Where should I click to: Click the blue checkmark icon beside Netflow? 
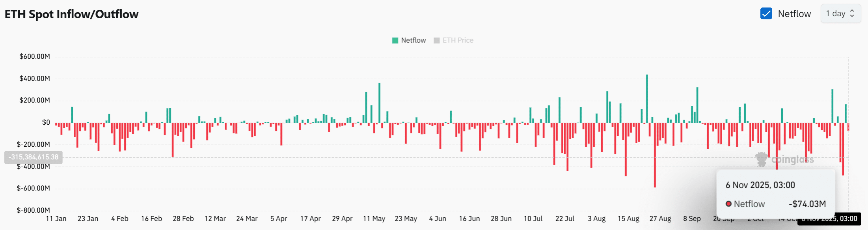point(766,14)
